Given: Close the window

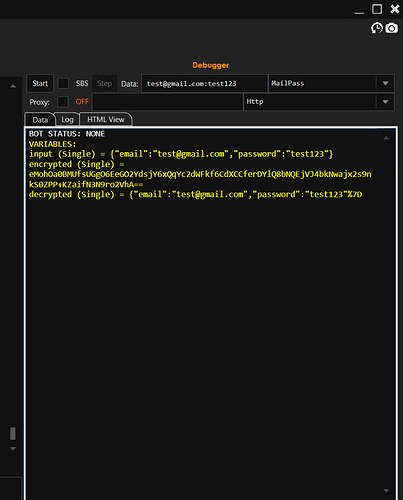Looking at the screenshot, I should pyautogui.click(x=395, y=9).
